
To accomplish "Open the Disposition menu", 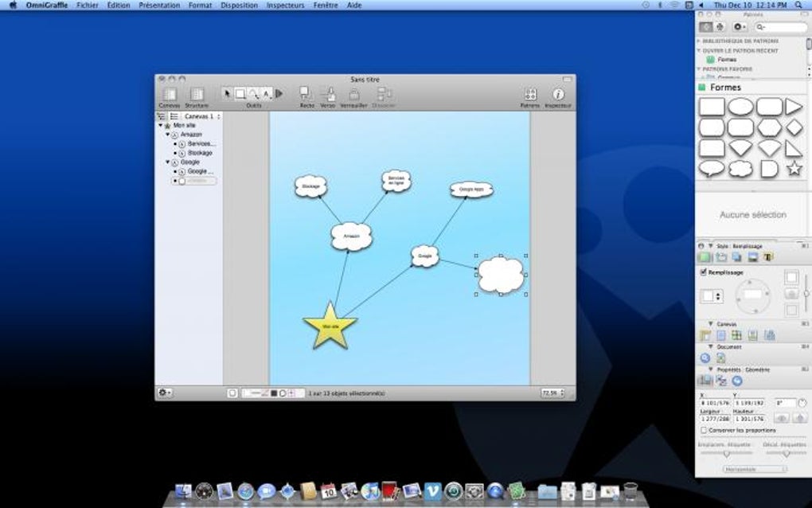I will point(240,6).
